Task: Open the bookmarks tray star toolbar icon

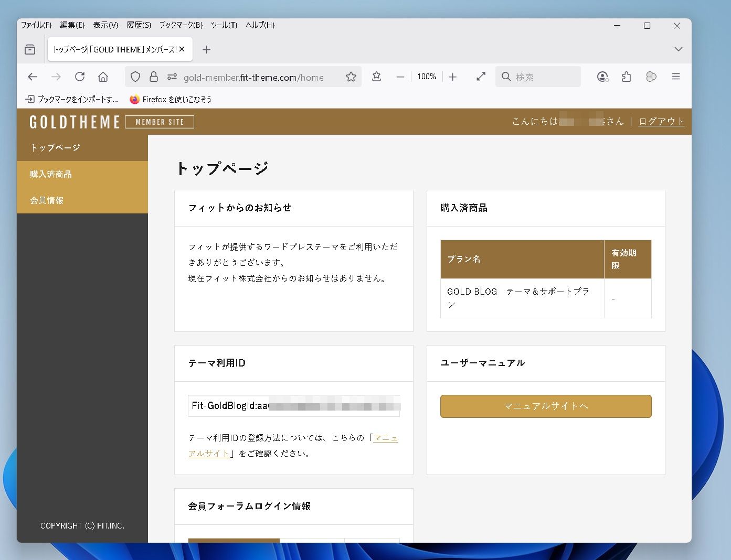Action: click(377, 77)
